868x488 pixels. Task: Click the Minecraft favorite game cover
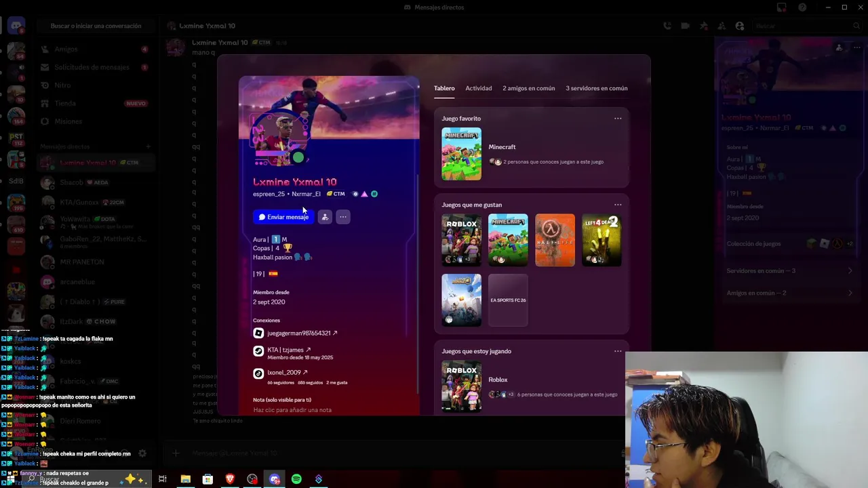[462, 154]
